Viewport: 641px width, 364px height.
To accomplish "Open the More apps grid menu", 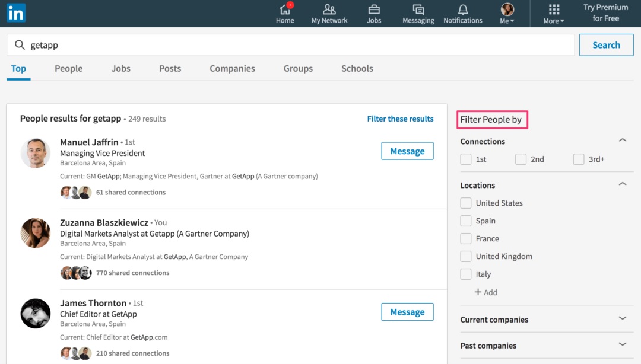I will tap(554, 9).
